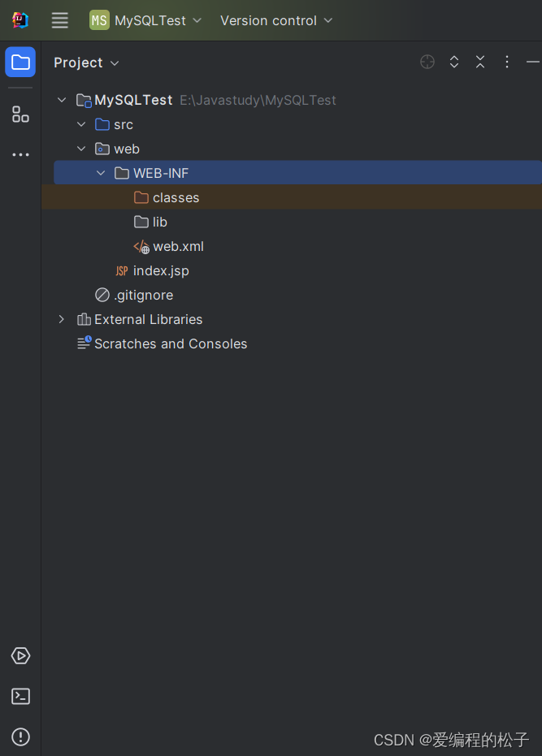Open the Terminal tool window

pos(20,696)
